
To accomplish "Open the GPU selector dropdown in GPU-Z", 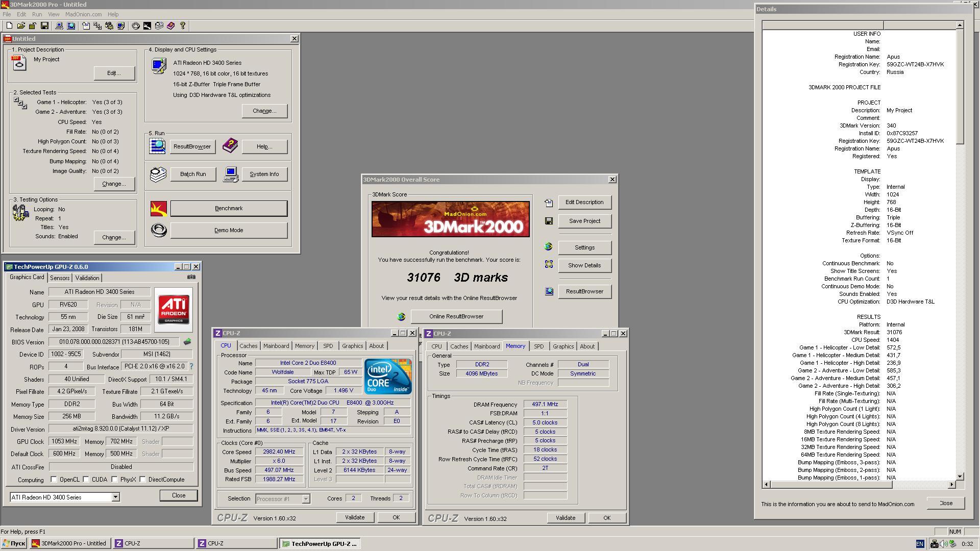I will point(115,497).
